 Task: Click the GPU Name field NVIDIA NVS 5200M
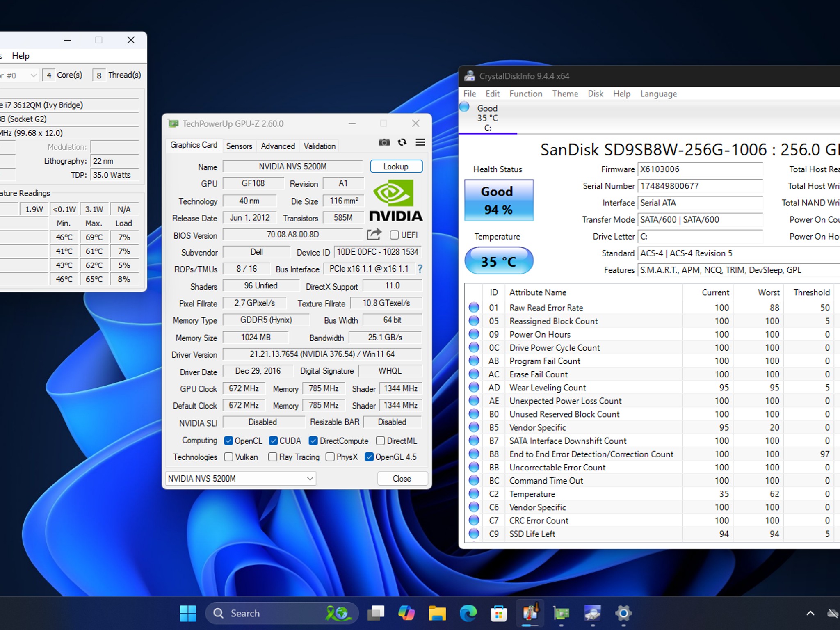292,166
